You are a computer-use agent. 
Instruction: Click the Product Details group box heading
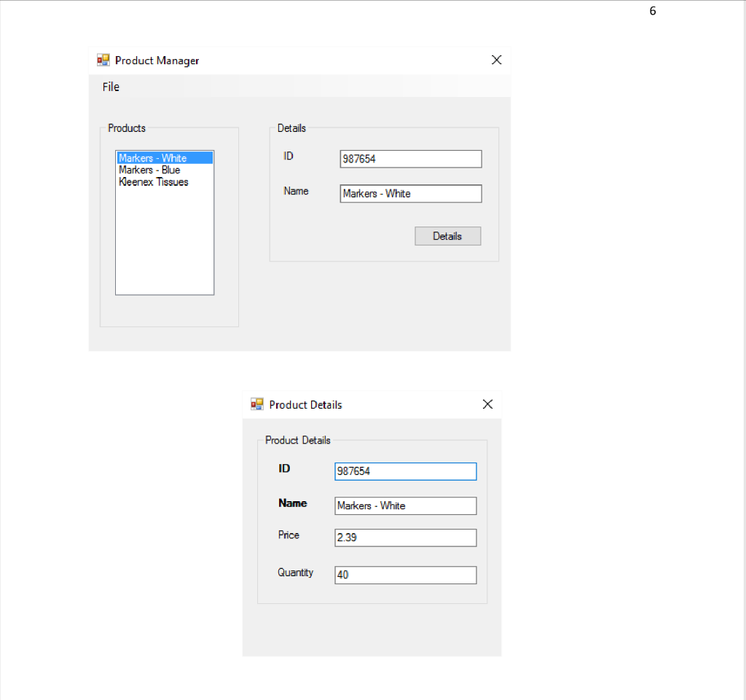coord(297,440)
